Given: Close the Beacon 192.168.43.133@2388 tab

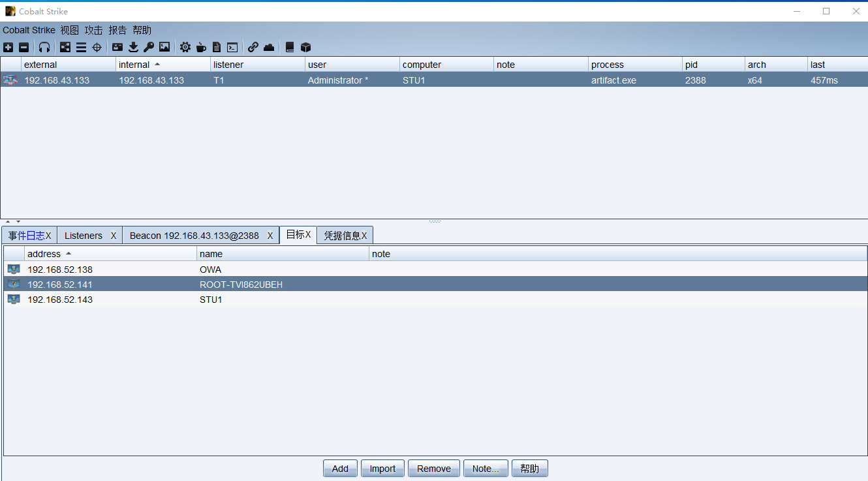Looking at the screenshot, I should pos(270,236).
